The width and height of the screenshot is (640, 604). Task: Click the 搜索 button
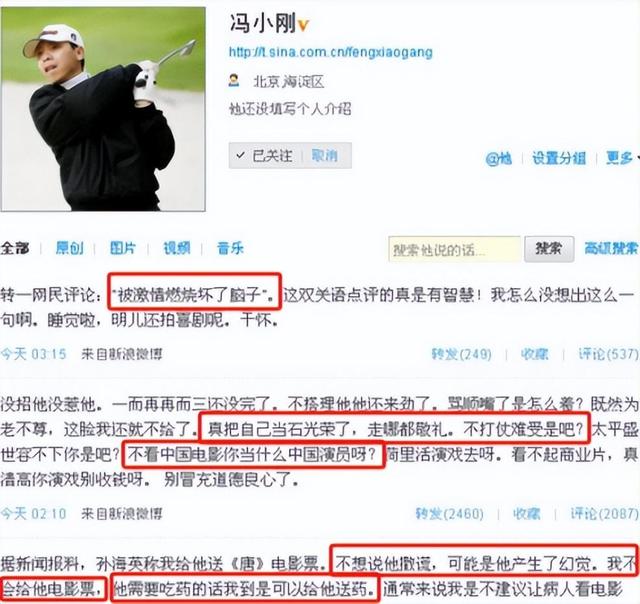549,249
